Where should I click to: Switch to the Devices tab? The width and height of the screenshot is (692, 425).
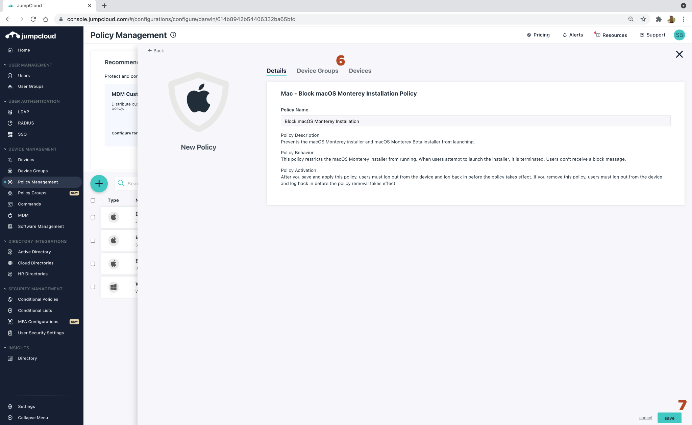coord(360,71)
